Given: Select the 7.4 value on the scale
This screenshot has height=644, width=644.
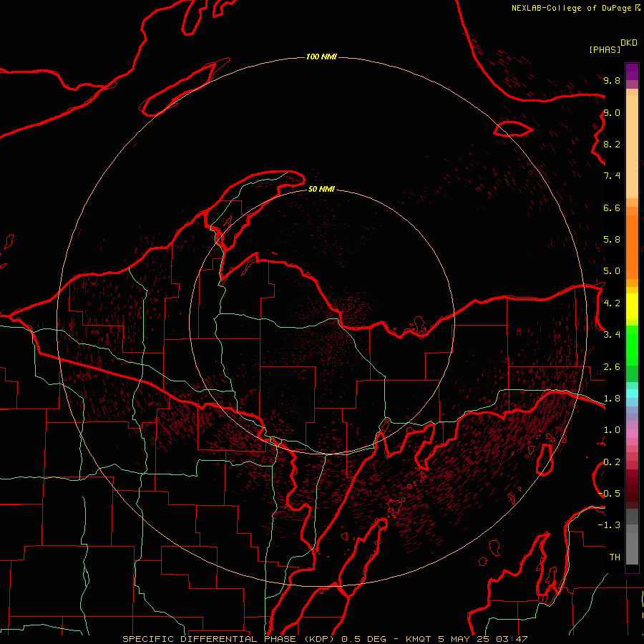Looking at the screenshot, I should click(612, 176).
